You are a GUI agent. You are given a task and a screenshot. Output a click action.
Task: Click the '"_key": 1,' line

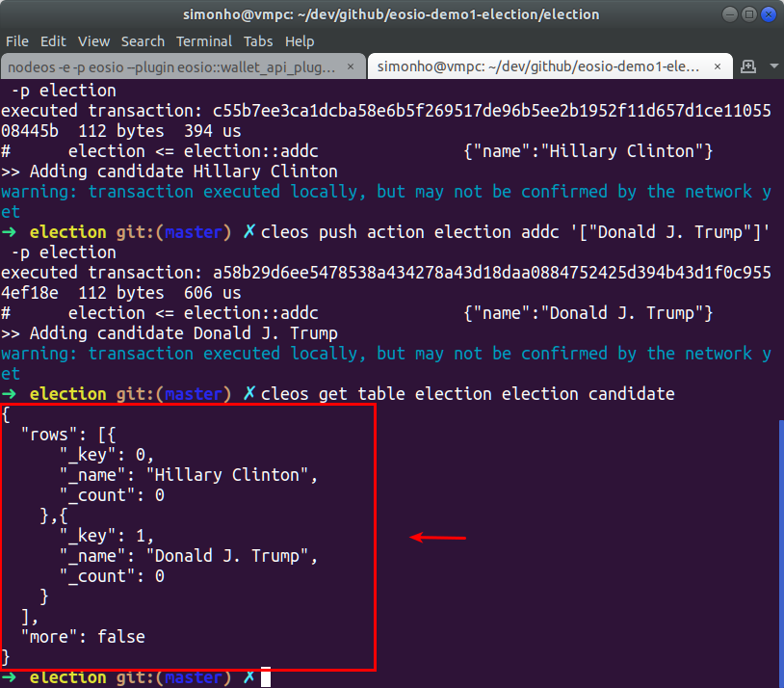pos(107,536)
